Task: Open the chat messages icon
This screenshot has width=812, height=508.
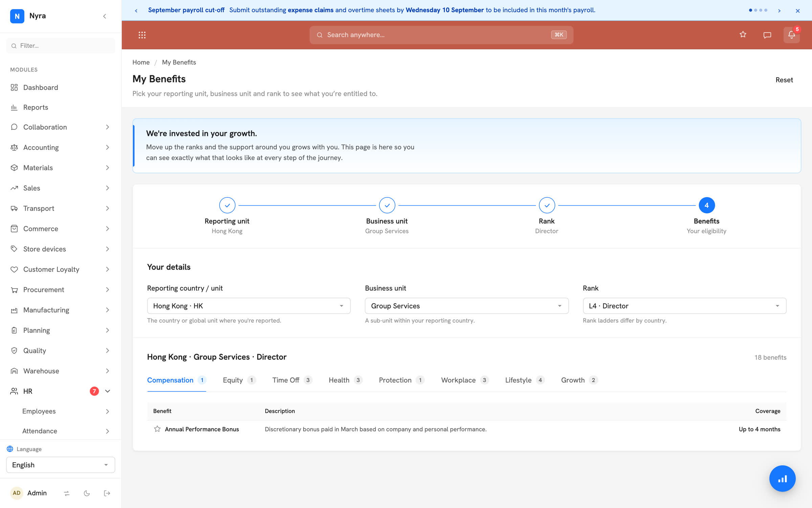Action: pyautogui.click(x=767, y=35)
